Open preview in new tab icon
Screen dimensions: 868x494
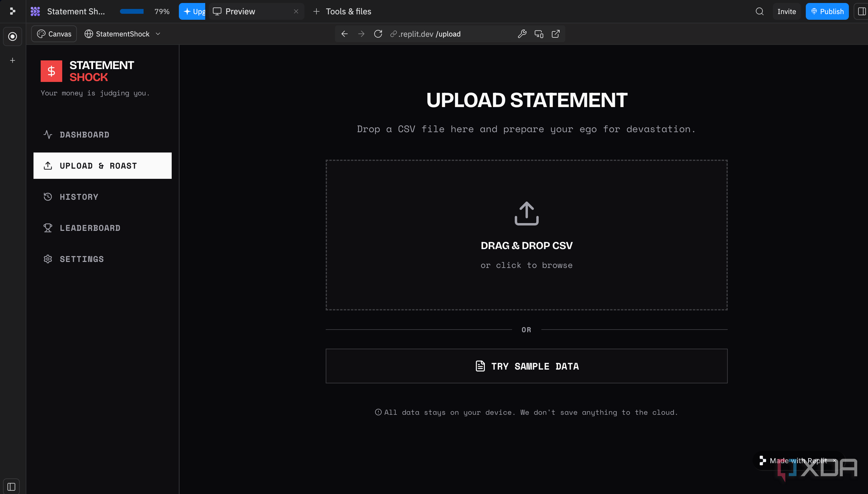coord(555,34)
